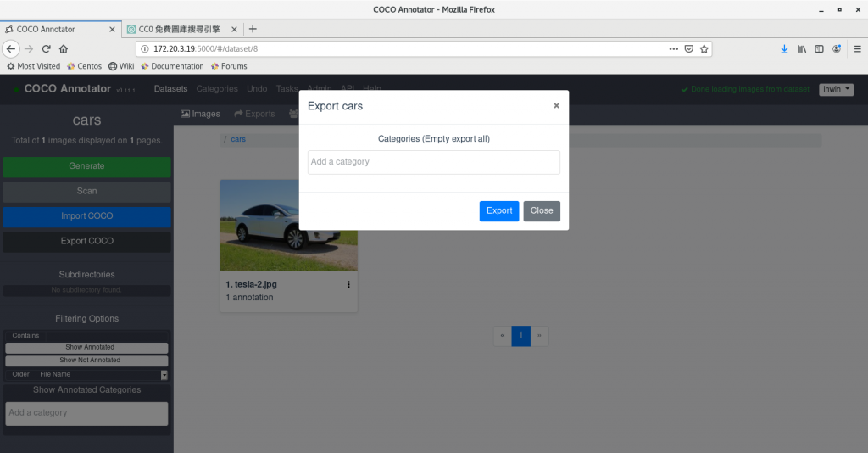This screenshot has width=868, height=453.
Task: Switch to the Exports tab
Action: click(x=254, y=114)
